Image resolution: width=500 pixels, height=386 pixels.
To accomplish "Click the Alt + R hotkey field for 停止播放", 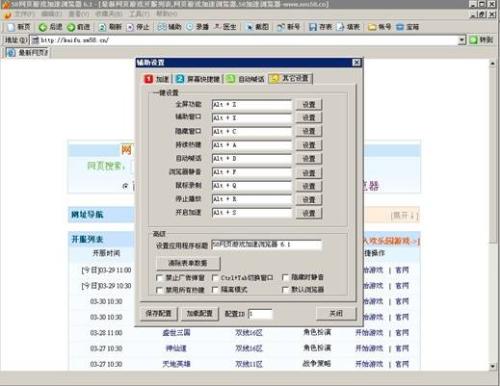I will [252, 199].
